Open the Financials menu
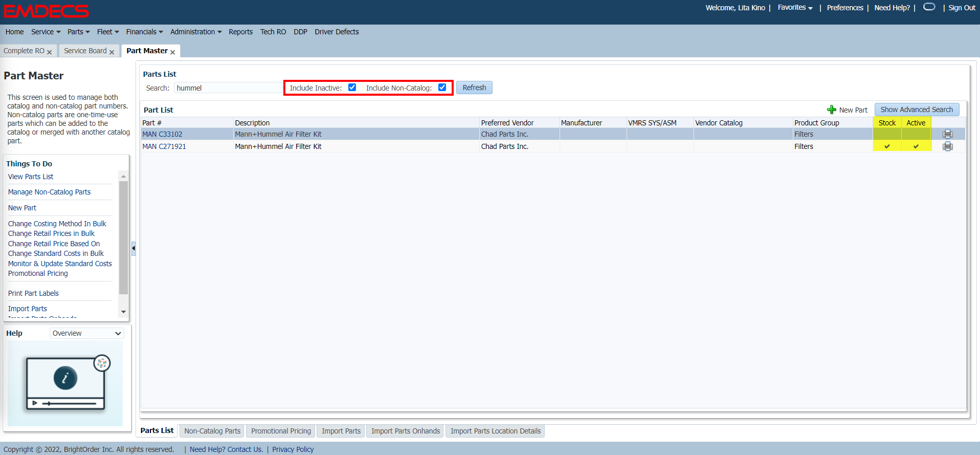980x455 pixels. pos(144,32)
